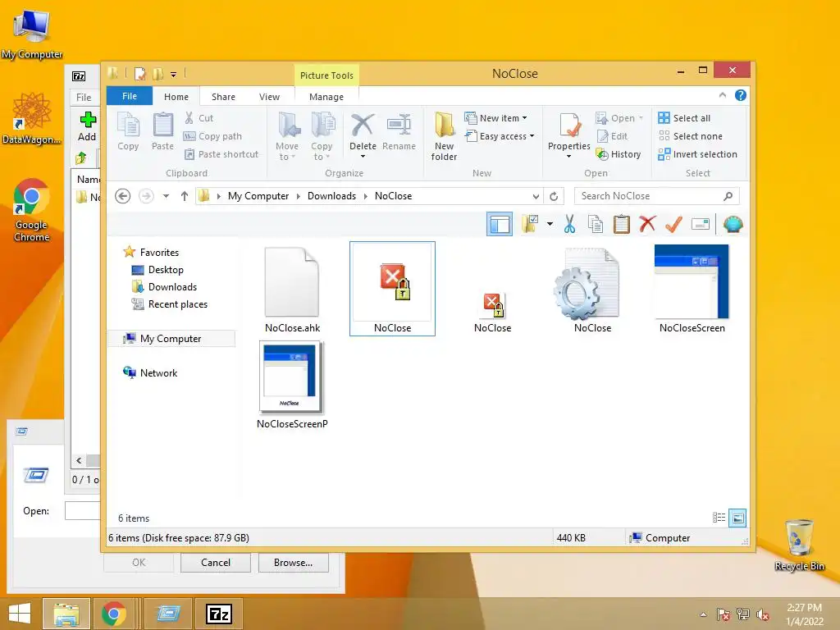Open Explorer help question mark icon
This screenshot has height=630, width=840.
[741, 95]
